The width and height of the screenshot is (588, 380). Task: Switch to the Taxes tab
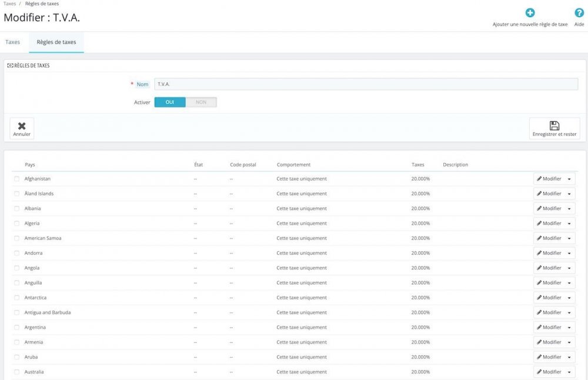(12, 42)
